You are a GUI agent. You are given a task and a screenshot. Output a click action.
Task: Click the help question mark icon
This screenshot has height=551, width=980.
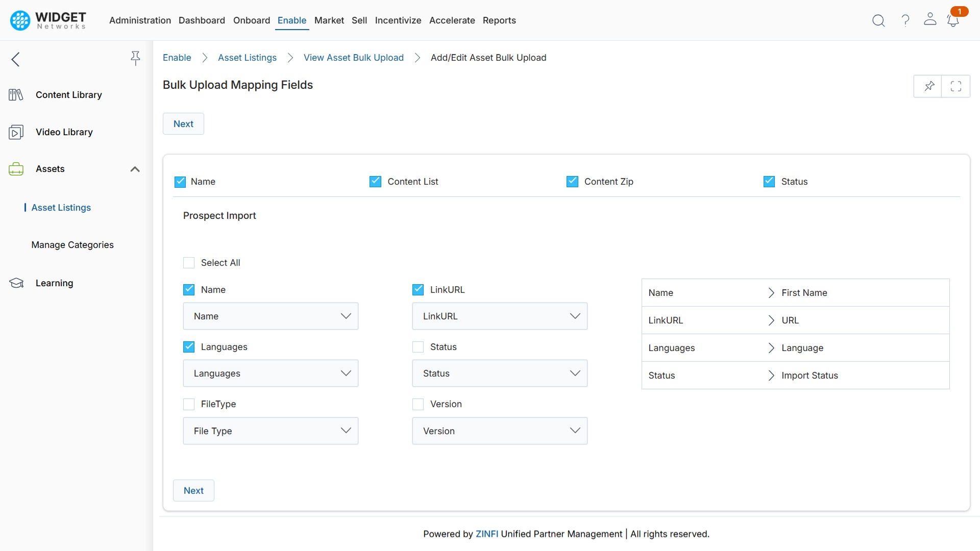click(x=904, y=20)
